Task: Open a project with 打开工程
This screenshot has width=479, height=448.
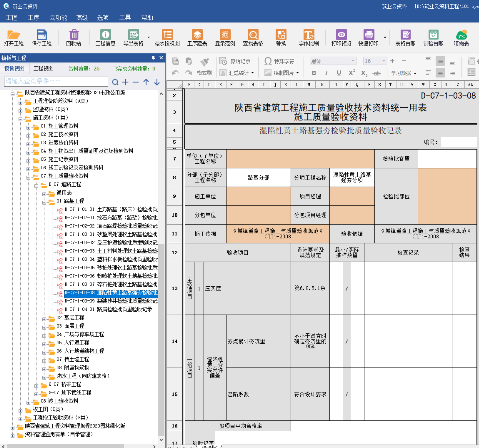Action: click(x=14, y=38)
